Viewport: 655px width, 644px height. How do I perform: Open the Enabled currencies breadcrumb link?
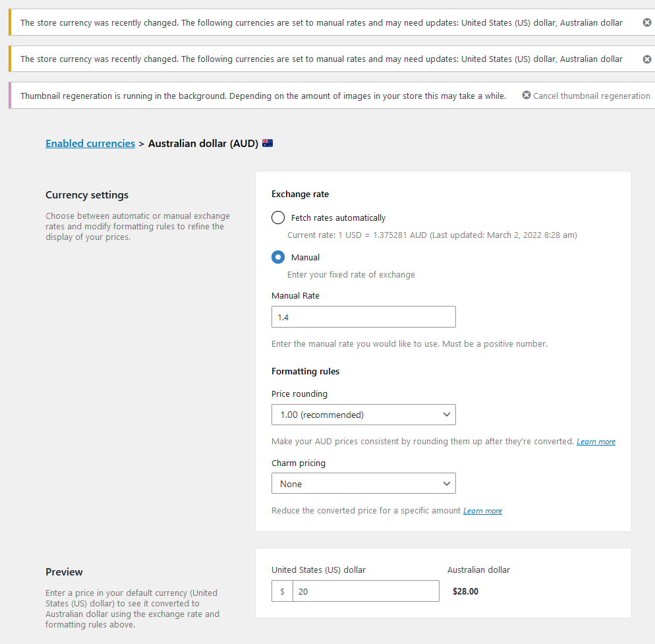(90, 143)
